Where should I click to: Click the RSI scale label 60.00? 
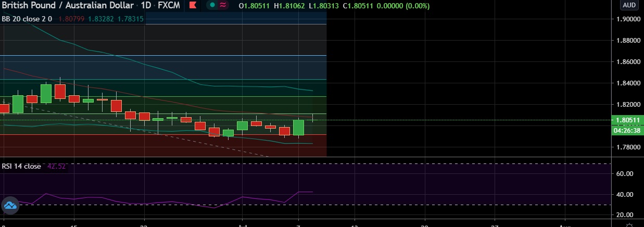click(x=624, y=173)
